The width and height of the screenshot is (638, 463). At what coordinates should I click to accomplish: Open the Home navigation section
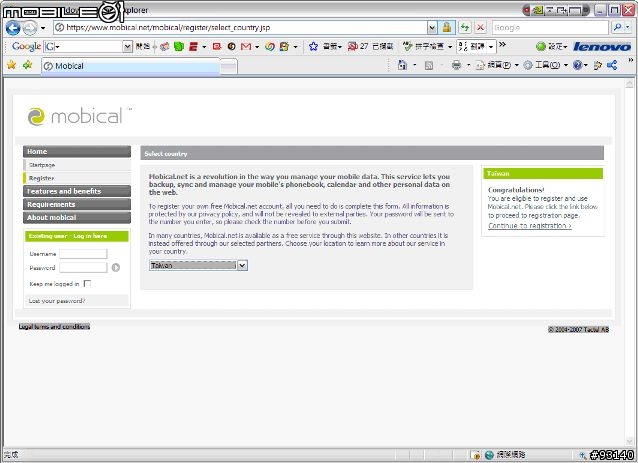click(77, 151)
